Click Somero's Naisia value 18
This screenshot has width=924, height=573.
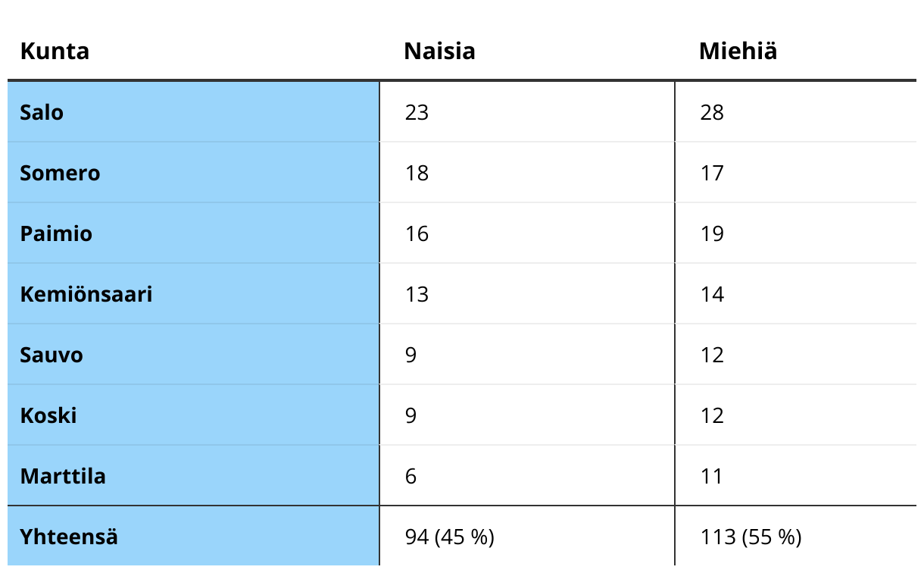[417, 173]
